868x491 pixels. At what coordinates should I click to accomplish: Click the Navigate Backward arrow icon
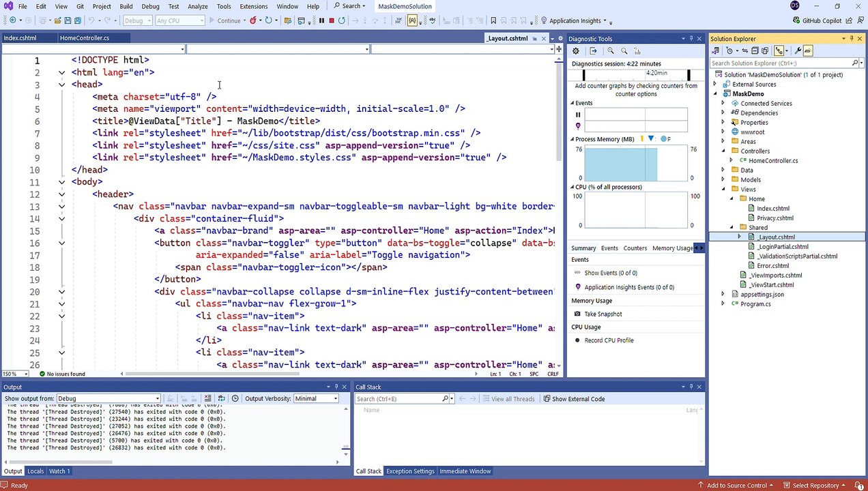point(12,20)
